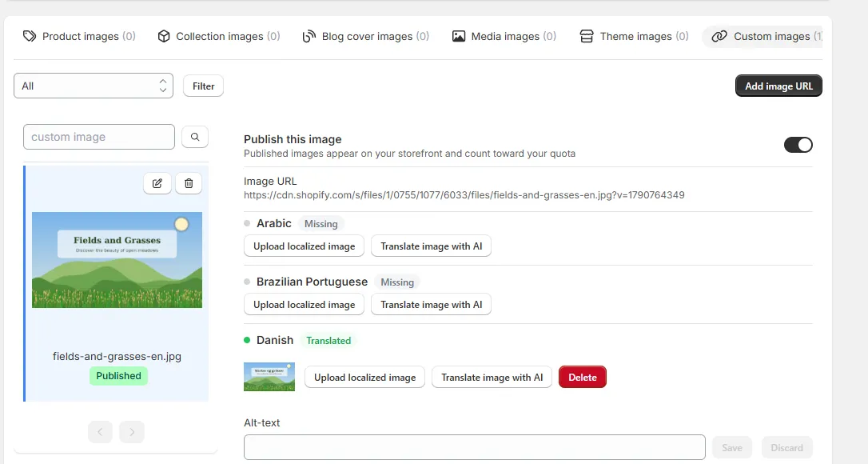868x464 pixels.
Task: Click the Danish language label
Action: (275, 340)
